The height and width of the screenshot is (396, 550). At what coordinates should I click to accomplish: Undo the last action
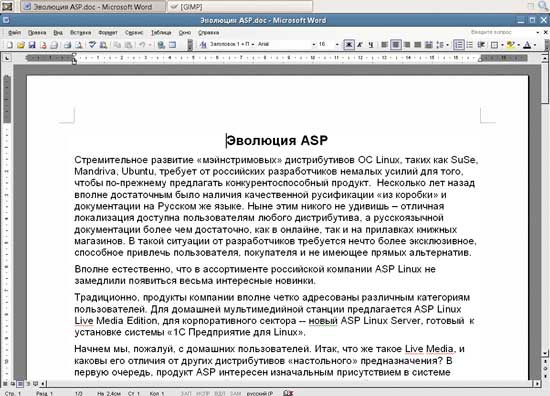pos(142,45)
